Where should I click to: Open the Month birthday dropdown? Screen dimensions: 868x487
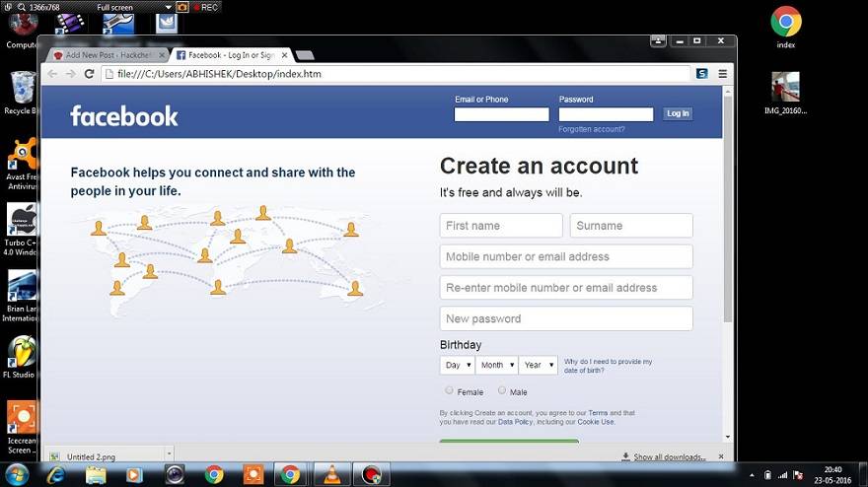pos(496,365)
